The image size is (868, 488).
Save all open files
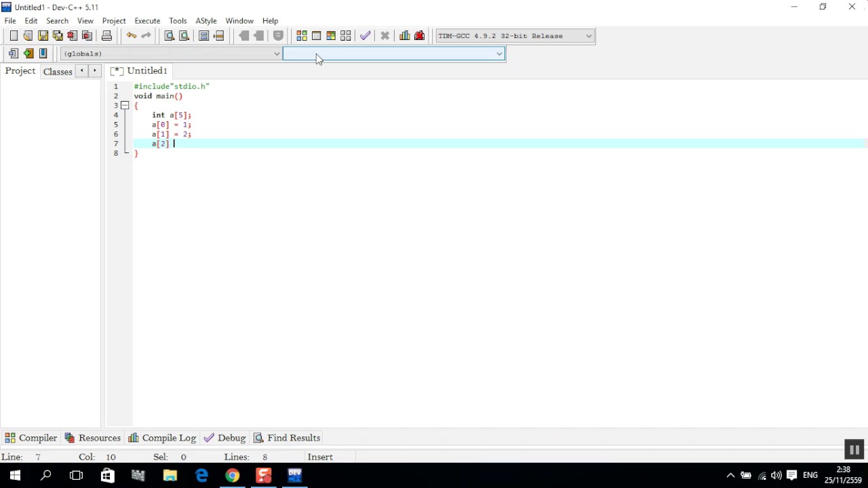pos(58,36)
